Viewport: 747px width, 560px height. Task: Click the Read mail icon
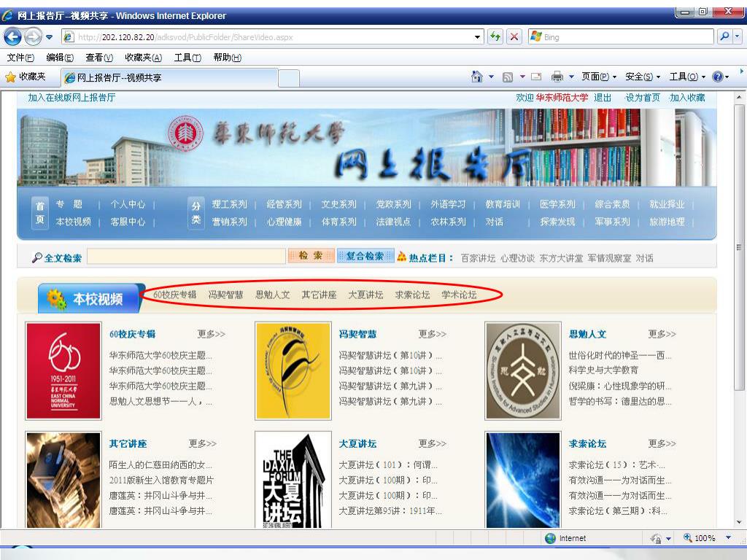(536, 77)
